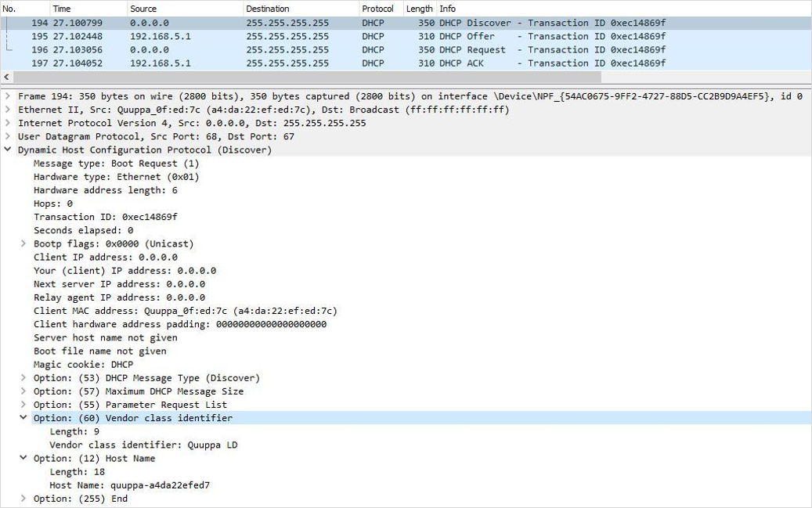Select Seconds elapsed: 0 field
Screen dimensions: 812x508
[x=83, y=230]
